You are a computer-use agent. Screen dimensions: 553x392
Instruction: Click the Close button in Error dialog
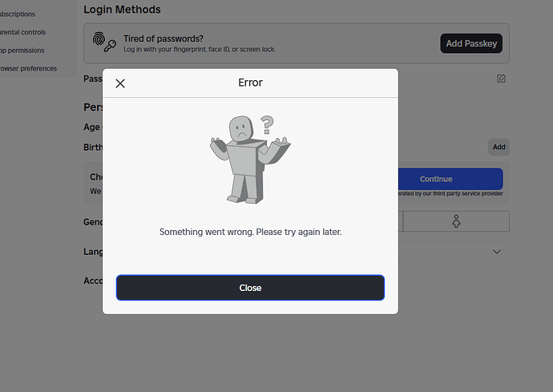[x=250, y=288]
